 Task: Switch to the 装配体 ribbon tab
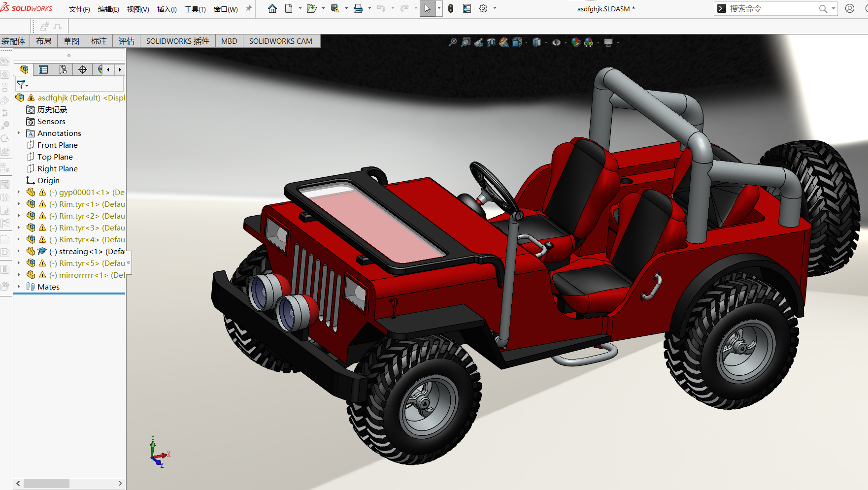point(14,41)
